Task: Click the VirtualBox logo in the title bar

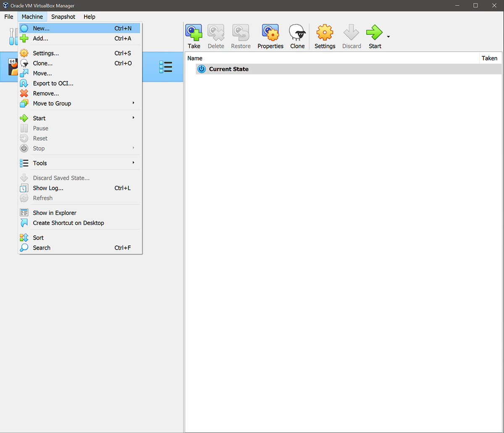Action: [x=6, y=5]
